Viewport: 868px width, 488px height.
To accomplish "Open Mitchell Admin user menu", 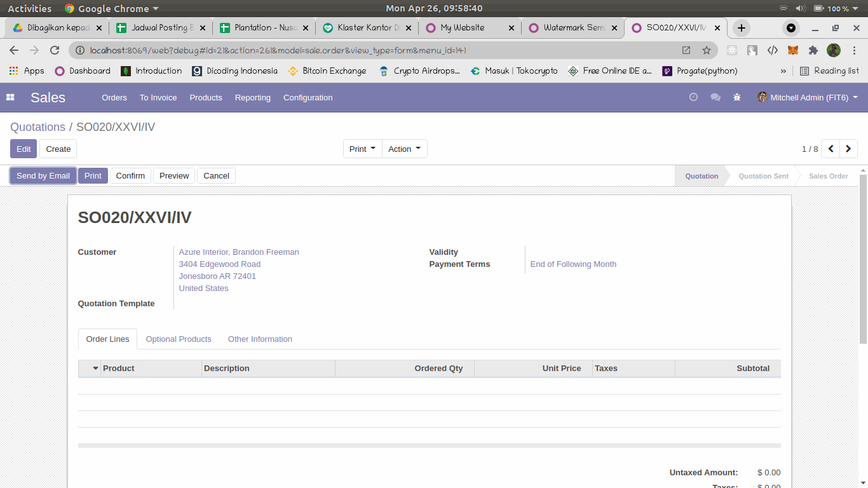I will (807, 97).
